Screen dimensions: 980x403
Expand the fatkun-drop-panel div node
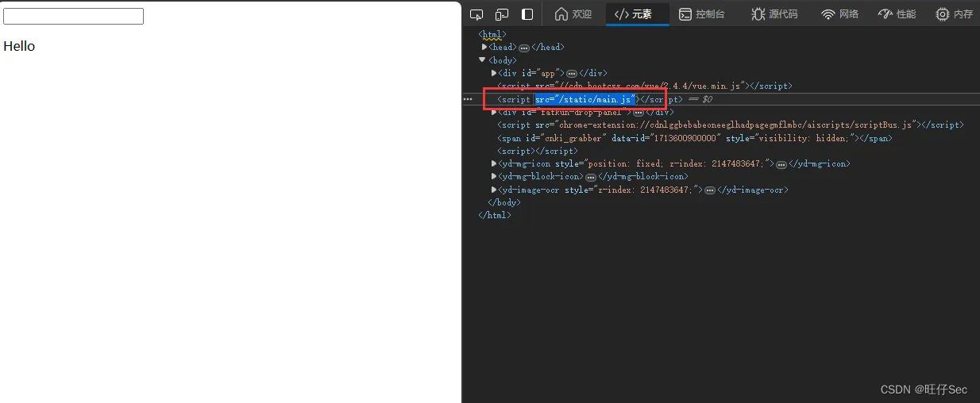494,112
